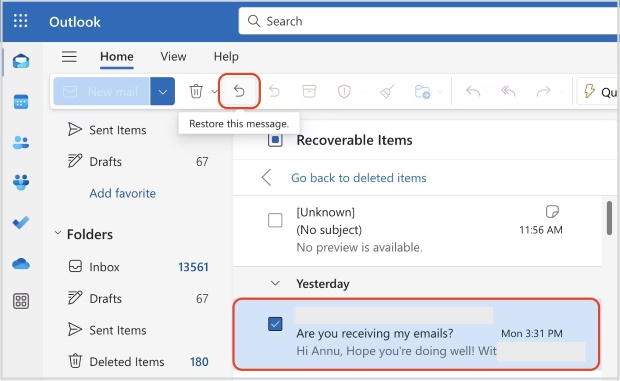Open Drafts under Favorites
This screenshot has height=381, width=620.
click(x=138, y=162)
